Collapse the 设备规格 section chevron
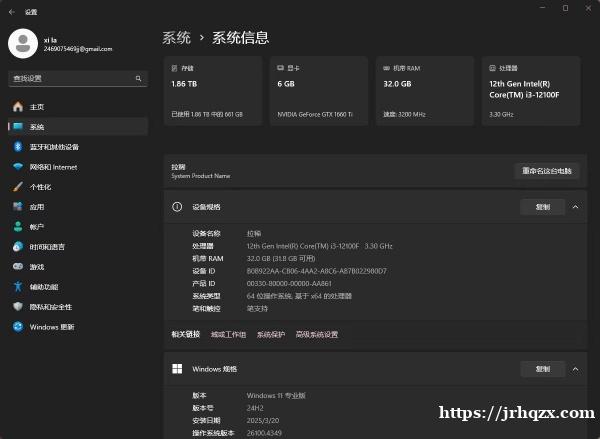 tap(575, 207)
